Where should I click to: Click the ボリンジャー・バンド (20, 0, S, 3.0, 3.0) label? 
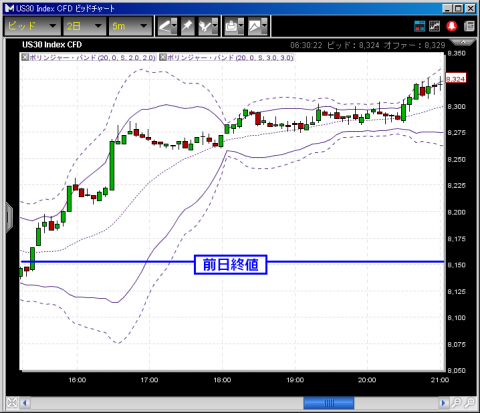[230, 58]
